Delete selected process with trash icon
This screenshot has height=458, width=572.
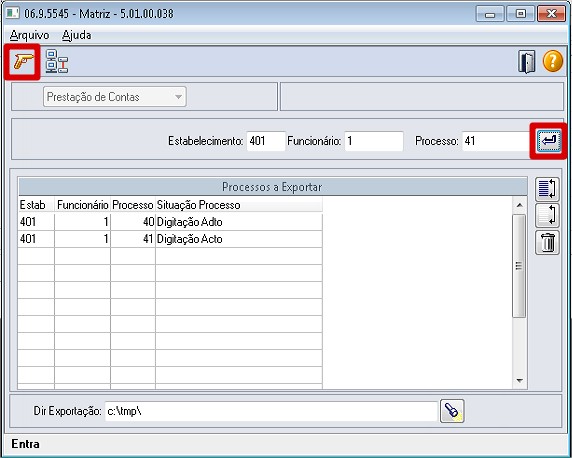pos(547,243)
